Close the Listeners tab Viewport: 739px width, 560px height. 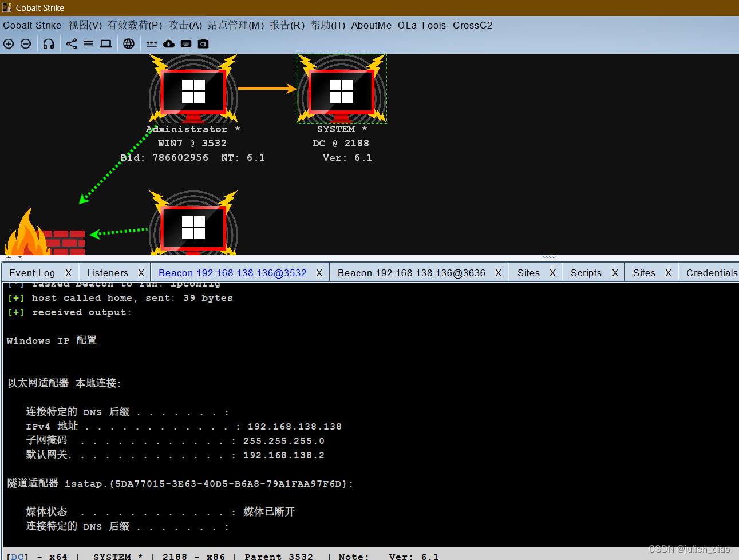coord(141,273)
